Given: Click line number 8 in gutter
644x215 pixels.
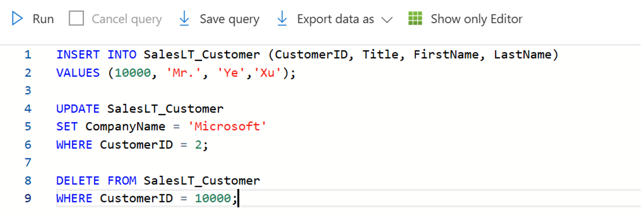Looking at the screenshot, I should [28, 181].
